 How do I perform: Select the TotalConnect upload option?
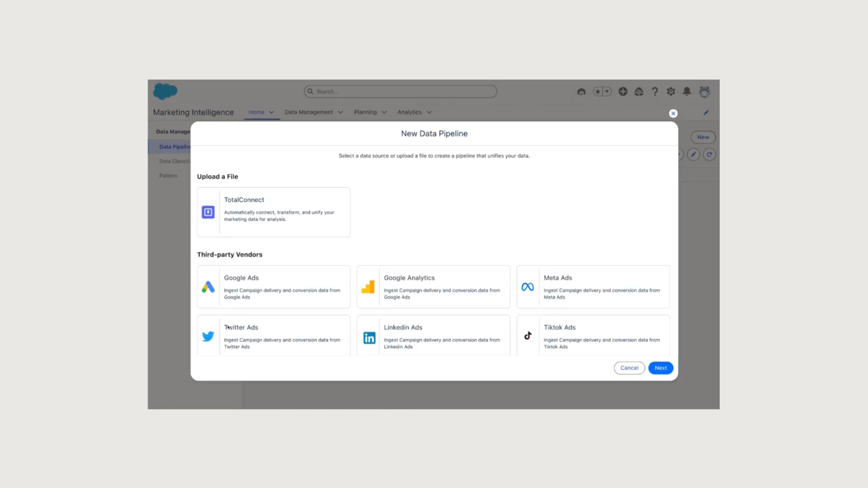(x=273, y=212)
